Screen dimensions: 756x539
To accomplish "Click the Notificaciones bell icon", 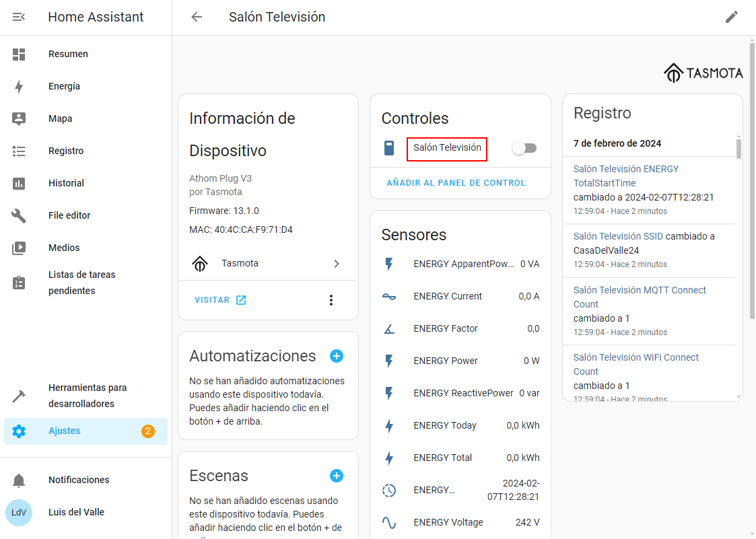I will [x=19, y=480].
